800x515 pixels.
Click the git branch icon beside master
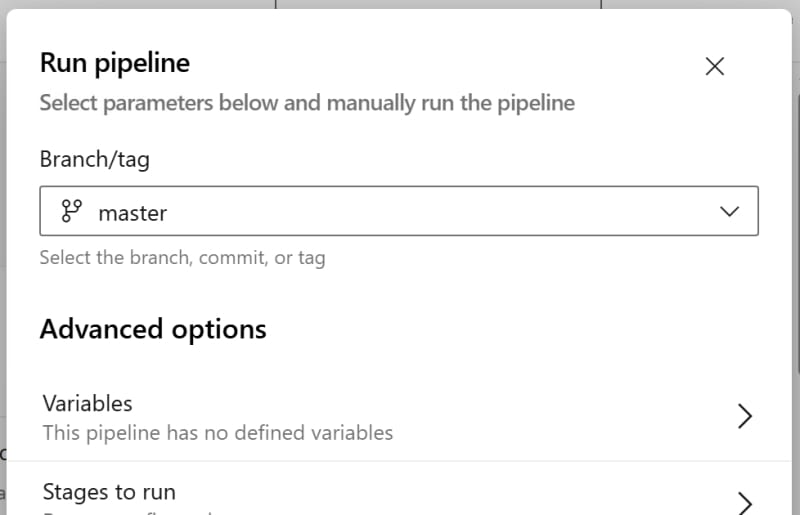click(x=71, y=211)
